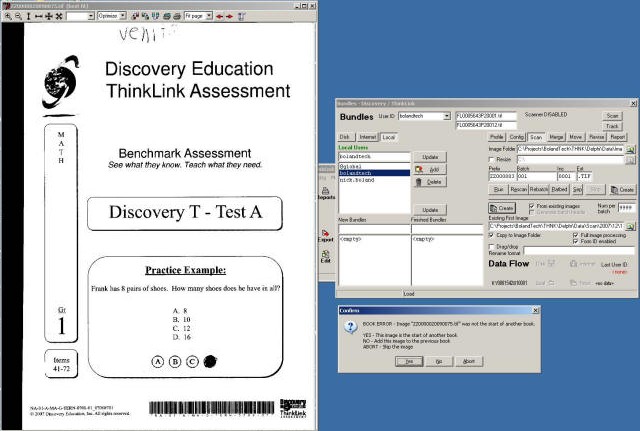Click the Reports icon in the partly hidden side panel
The width and height of the screenshot is (640, 431).
(326, 191)
